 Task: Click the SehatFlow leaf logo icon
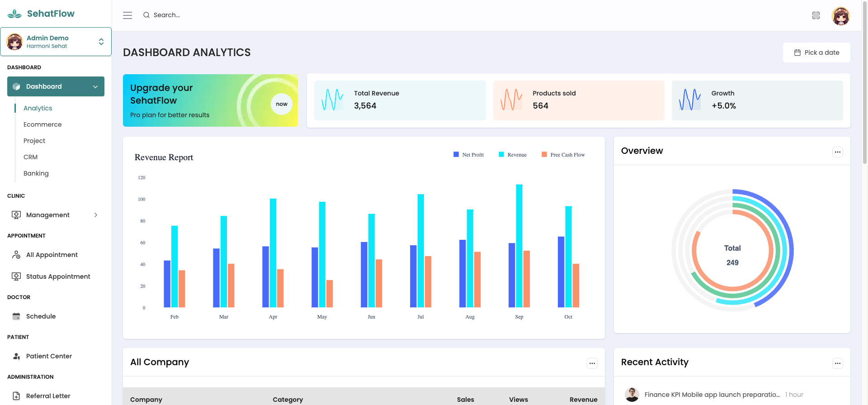tap(14, 14)
